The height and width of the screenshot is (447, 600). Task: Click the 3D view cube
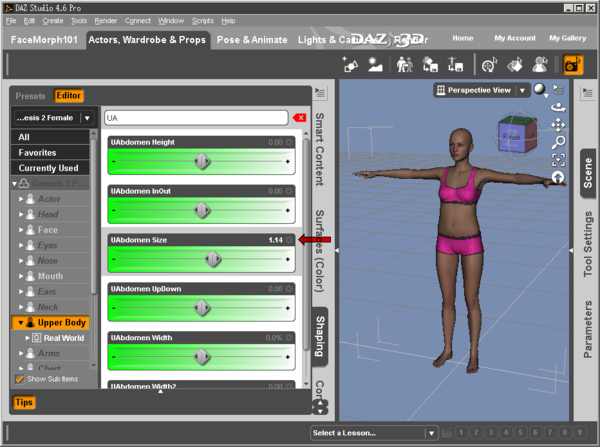(x=517, y=134)
